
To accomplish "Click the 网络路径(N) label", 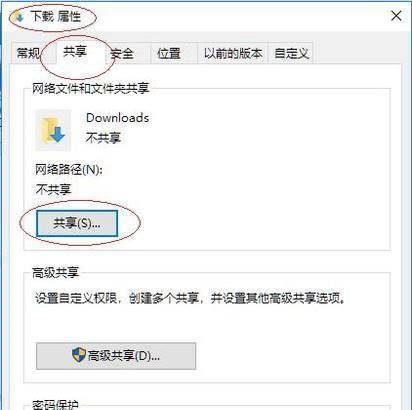I will (69, 170).
